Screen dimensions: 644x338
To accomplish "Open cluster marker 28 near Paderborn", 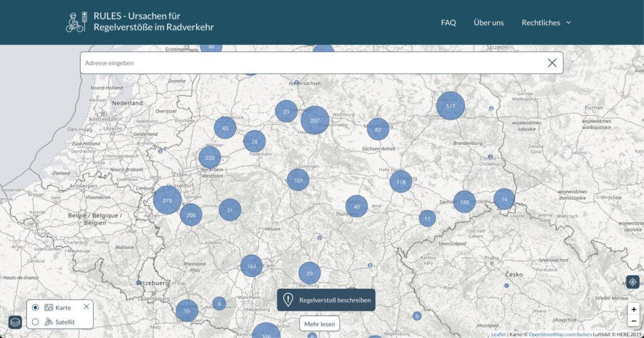I will (255, 142).
